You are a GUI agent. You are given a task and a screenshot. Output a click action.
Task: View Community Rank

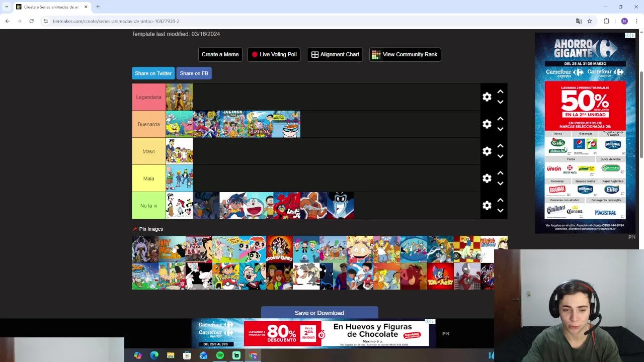coord(405,54)
